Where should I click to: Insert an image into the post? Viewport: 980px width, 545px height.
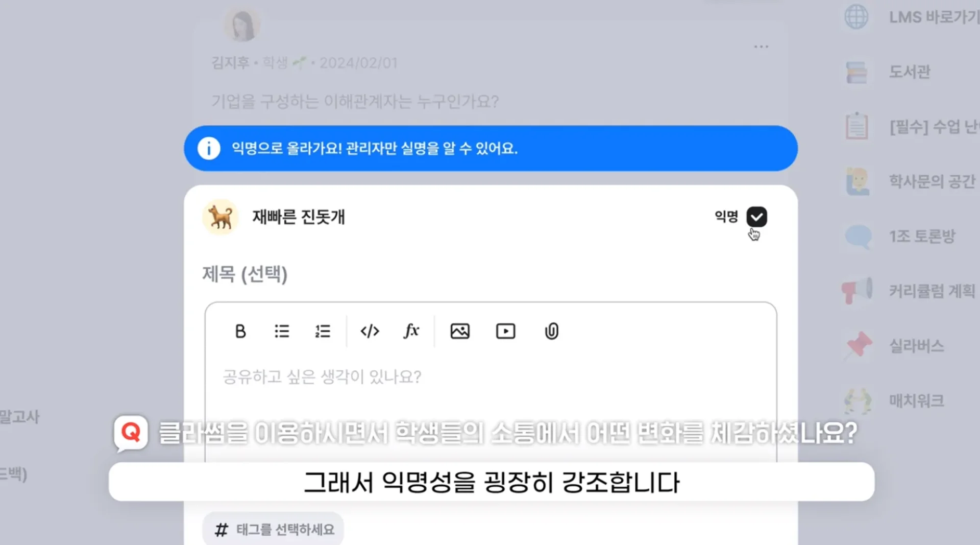(460, 331)
